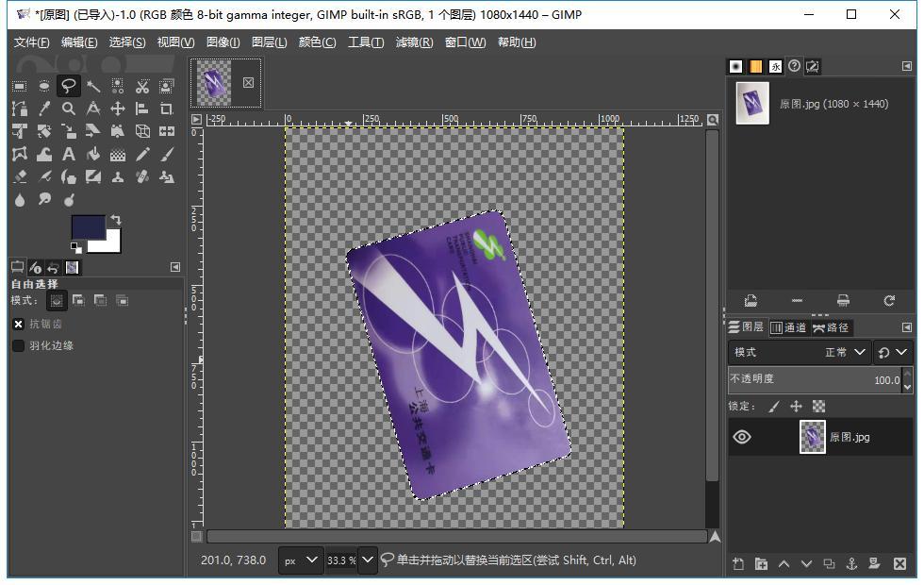924x585 pixels.
Task: Toggle the 抗锯齿 antialiasing checkbox
Action: (x=18, y=324)
